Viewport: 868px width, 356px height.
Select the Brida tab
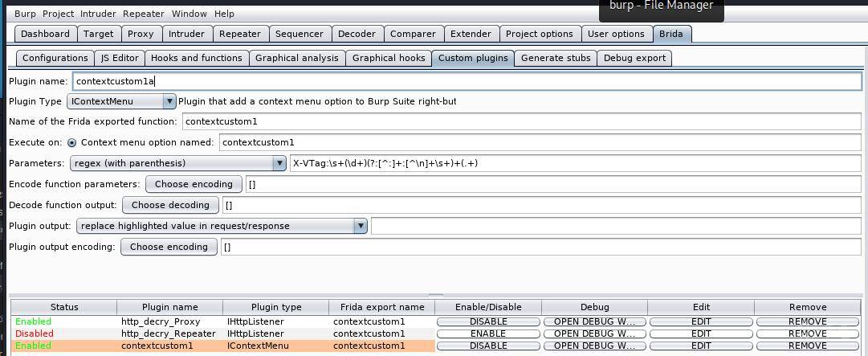(671, 34)
